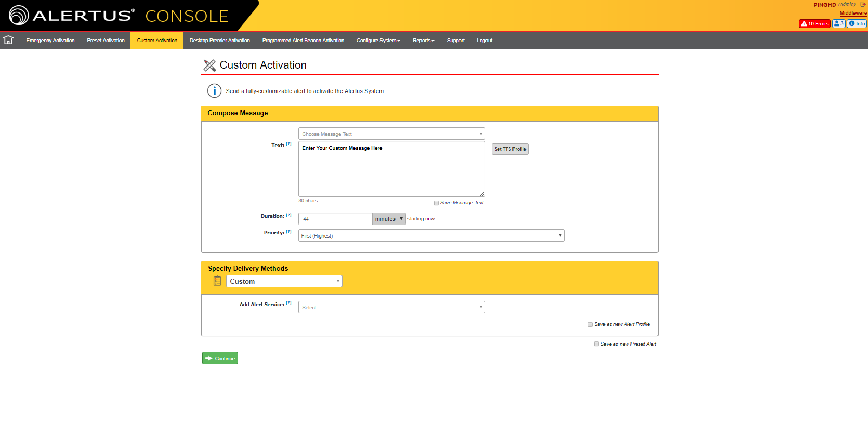This screenshot has width=868, height=422.
Task: Click the help marker next to Duration label
Action: [x=288, y=215]
